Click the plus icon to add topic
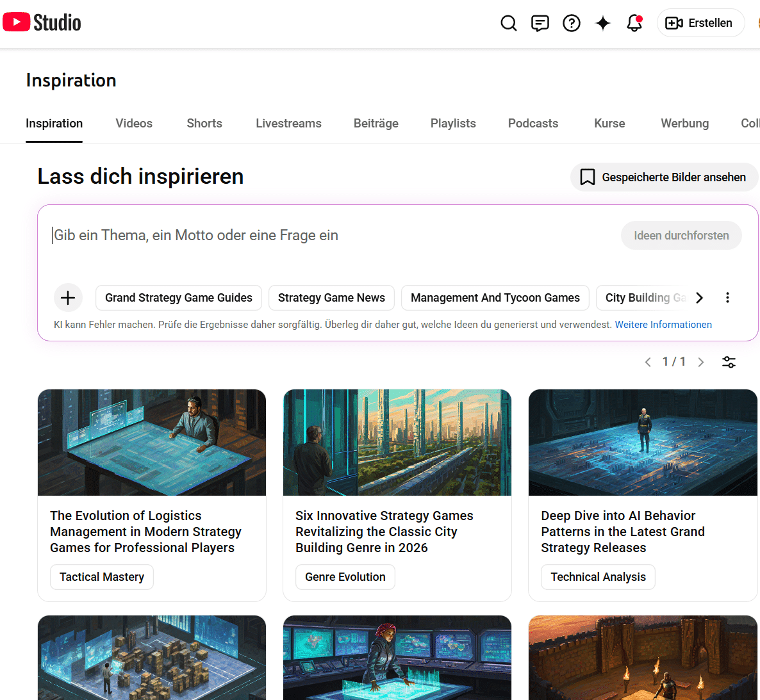This screenshot has width=760, height=700. [68, 298]
